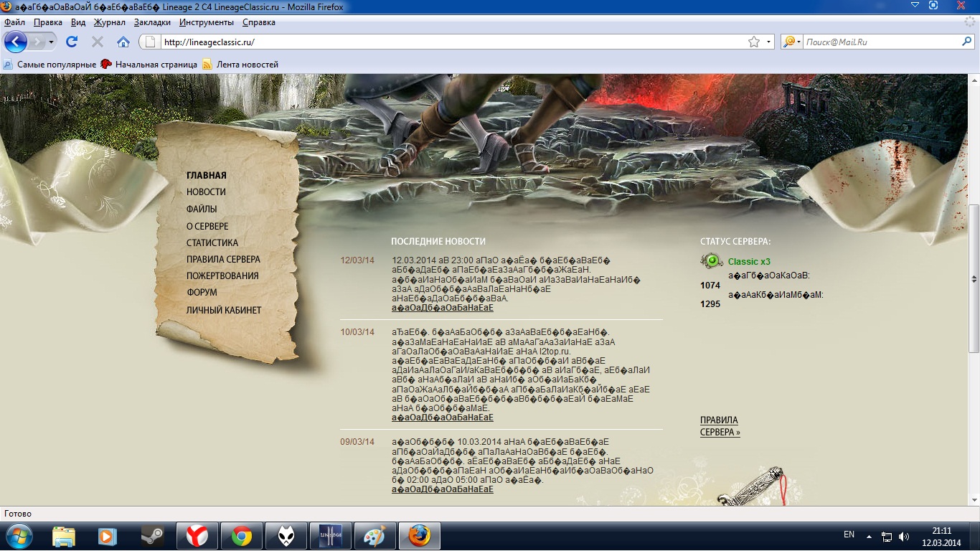
Task: Click the 09/03/14 news date
Action: (357, 442)
